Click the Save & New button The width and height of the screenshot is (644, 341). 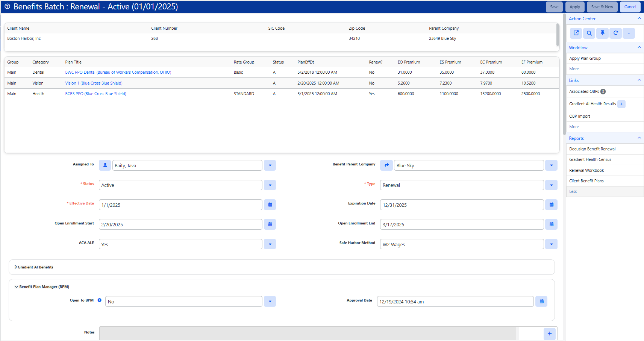tap(602, 7)
